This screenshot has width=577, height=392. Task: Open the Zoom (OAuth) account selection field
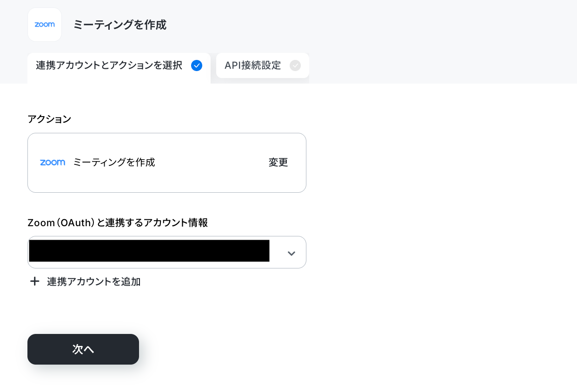click(167, 252)
